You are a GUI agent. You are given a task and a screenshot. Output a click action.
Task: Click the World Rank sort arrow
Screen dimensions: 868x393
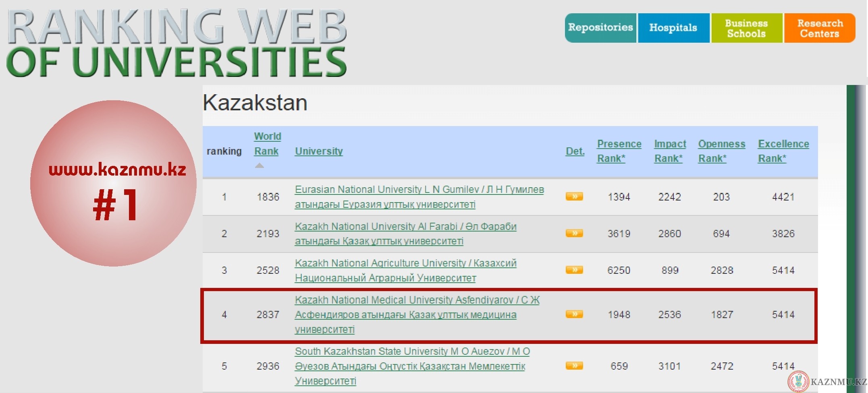coord(260,165)
